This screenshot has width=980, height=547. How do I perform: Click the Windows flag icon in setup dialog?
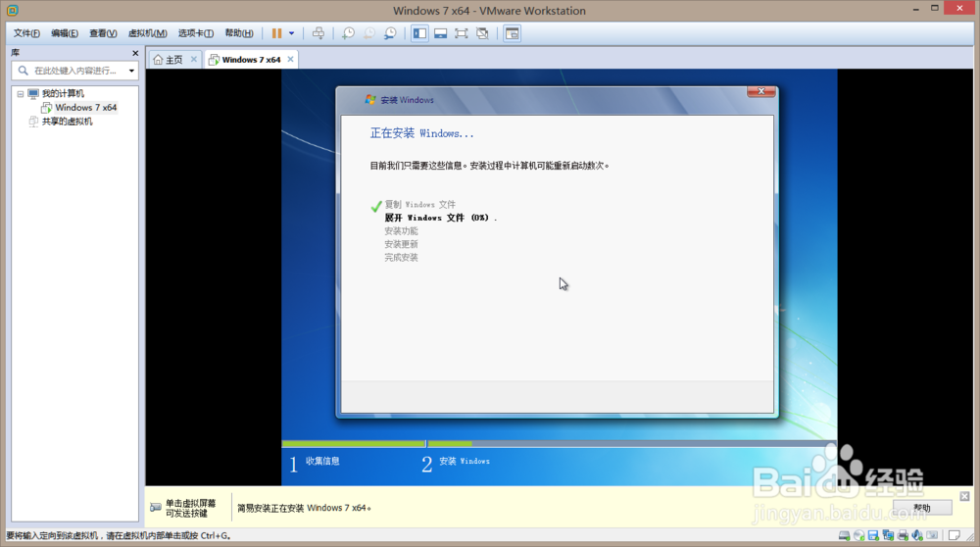tap(370, 99)
